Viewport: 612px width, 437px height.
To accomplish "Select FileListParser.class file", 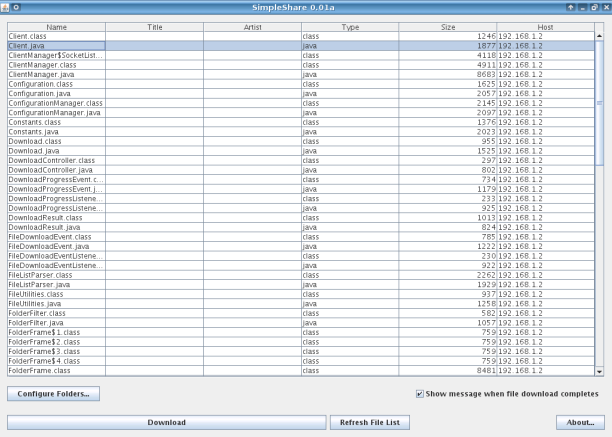I will click(40, 275).
